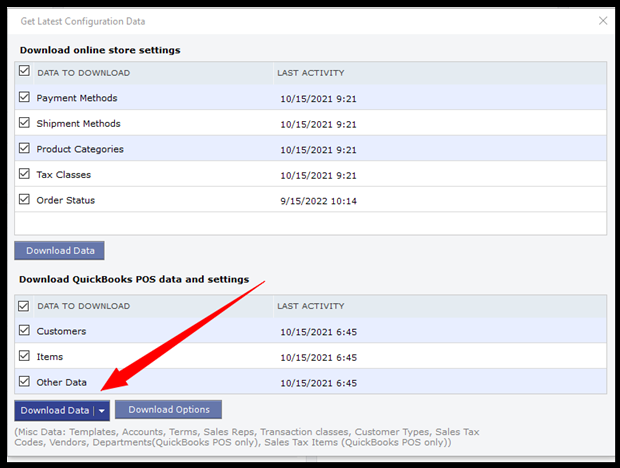Uncheck the Tax Classes checkbox
Image resolution: width=620 pixels, height=468 pixels.
point(24,174)
